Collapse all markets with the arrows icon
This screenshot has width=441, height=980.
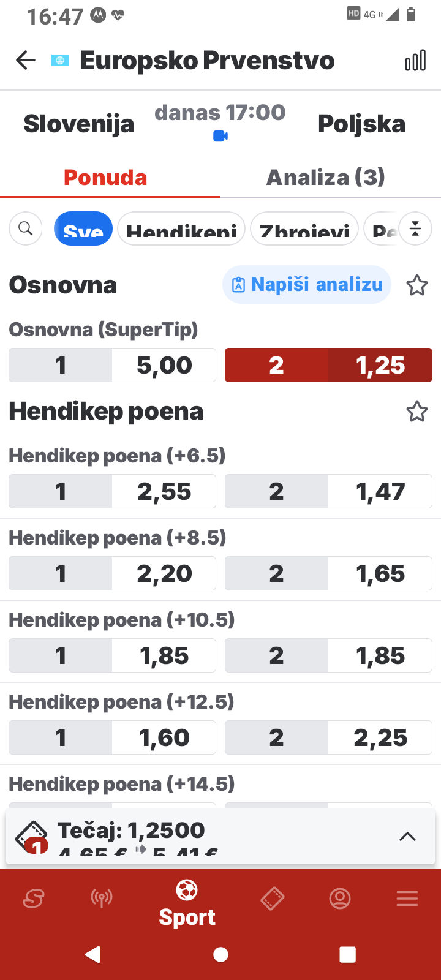pyautogui.click(x=415, y=228)
